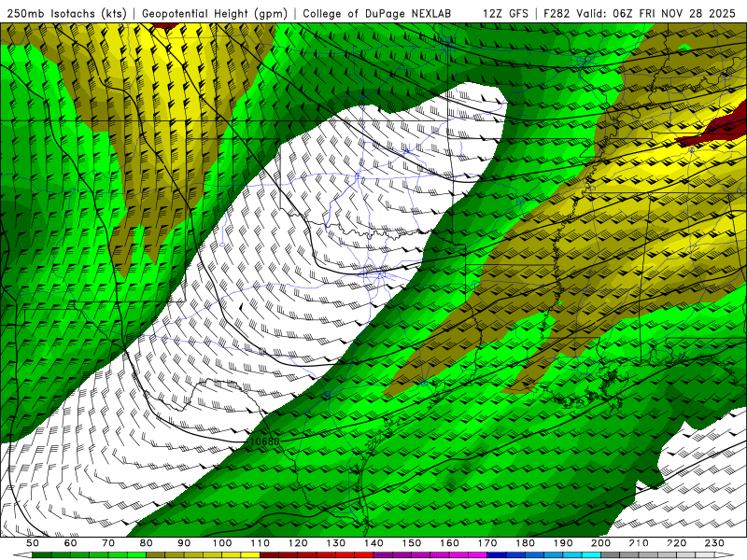This screenshot has width=747, height=560.
Task: Click the legend value "140"
Action: coord(373,543)
